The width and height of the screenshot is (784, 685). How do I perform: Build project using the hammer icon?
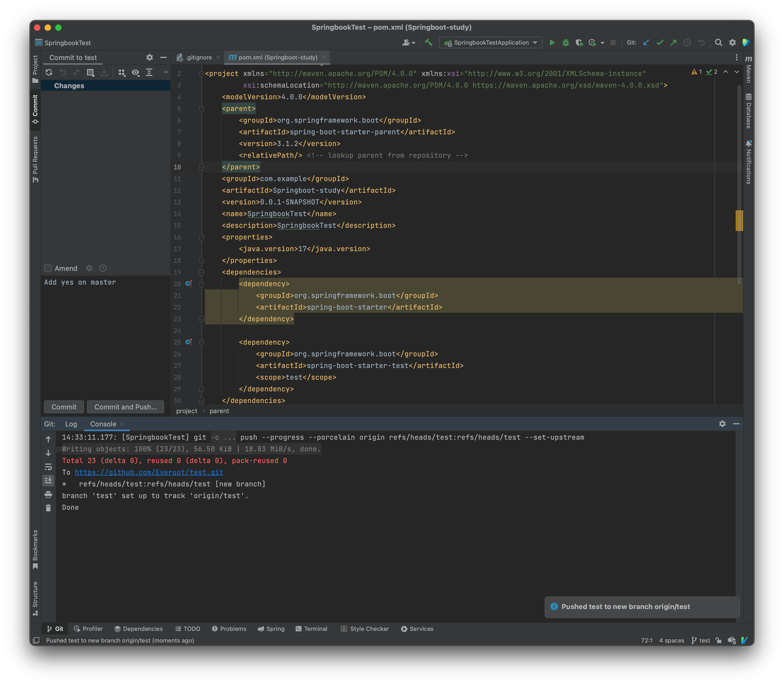(429, 42)
